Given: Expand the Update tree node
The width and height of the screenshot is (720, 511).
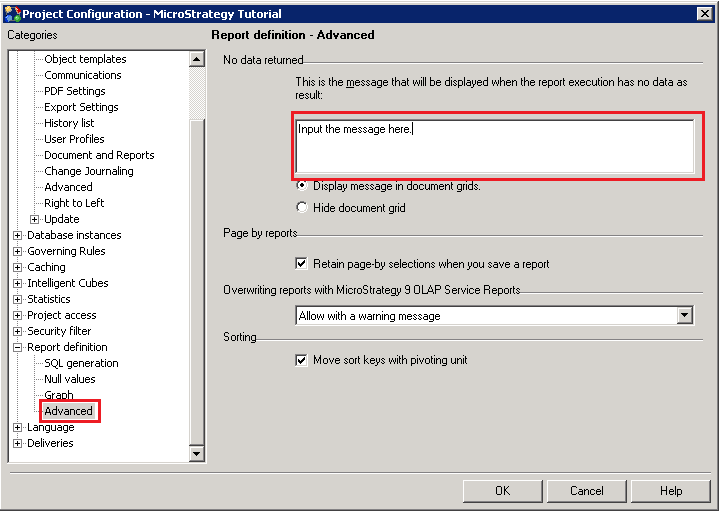Looking at the screenshot, I should [34, 219].
